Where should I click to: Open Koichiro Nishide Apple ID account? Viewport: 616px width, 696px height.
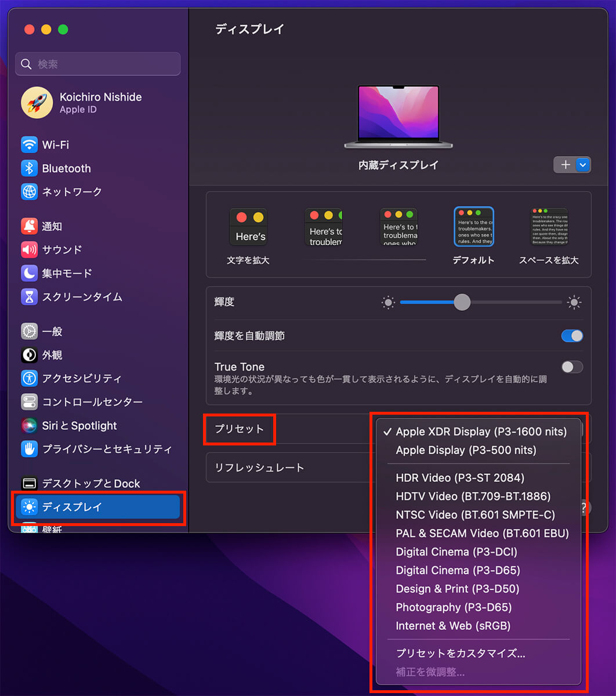[x=97, y=103]
